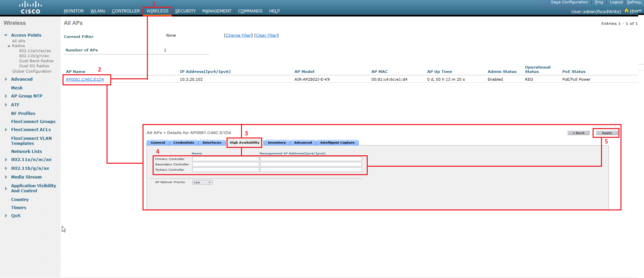Open FlexConnect Groups
This screenshot has width=644, height=278.
pos(33,122)
